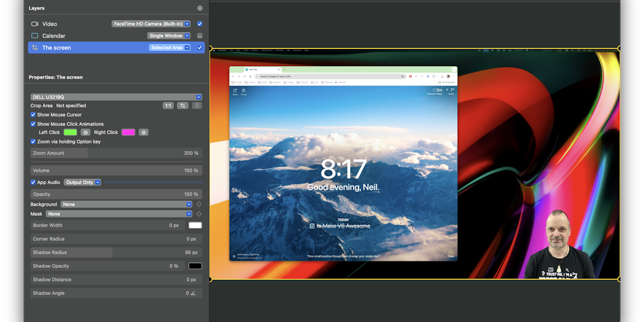Click the Mask picker target icon
The width and height of the screenshot is (644, 322).
click(x=199, y=214)
